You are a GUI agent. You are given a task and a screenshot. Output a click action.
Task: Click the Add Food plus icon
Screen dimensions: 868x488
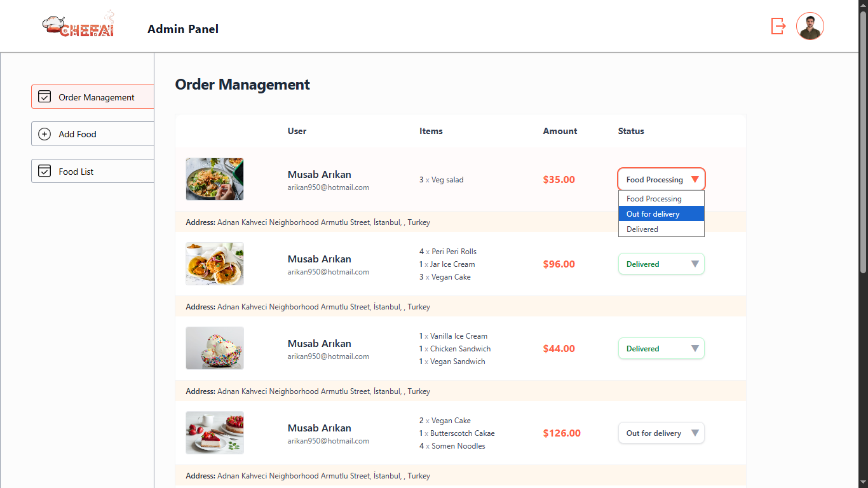44,134
